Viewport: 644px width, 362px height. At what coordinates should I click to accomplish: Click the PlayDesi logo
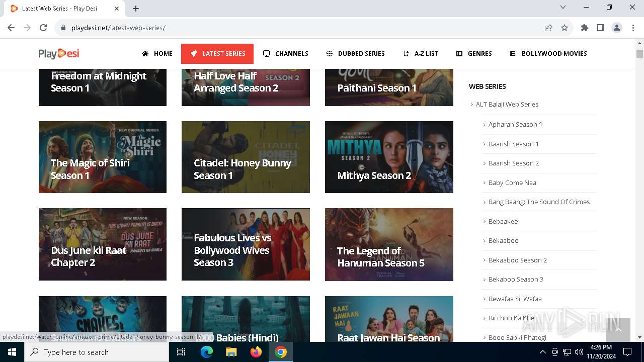coord(59,53)
